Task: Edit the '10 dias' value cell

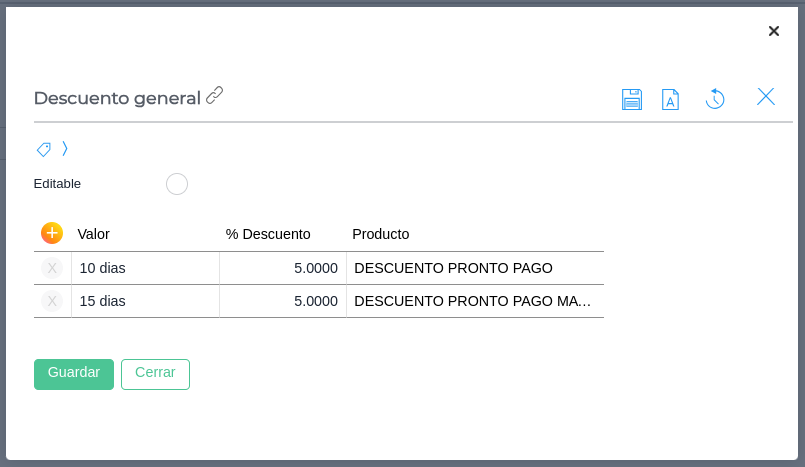Action: (145, 268)
